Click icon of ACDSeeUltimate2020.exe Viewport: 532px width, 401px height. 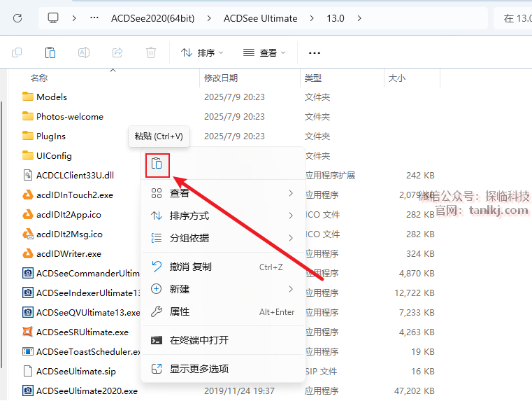pyautogui.click(x=28, y=391)
